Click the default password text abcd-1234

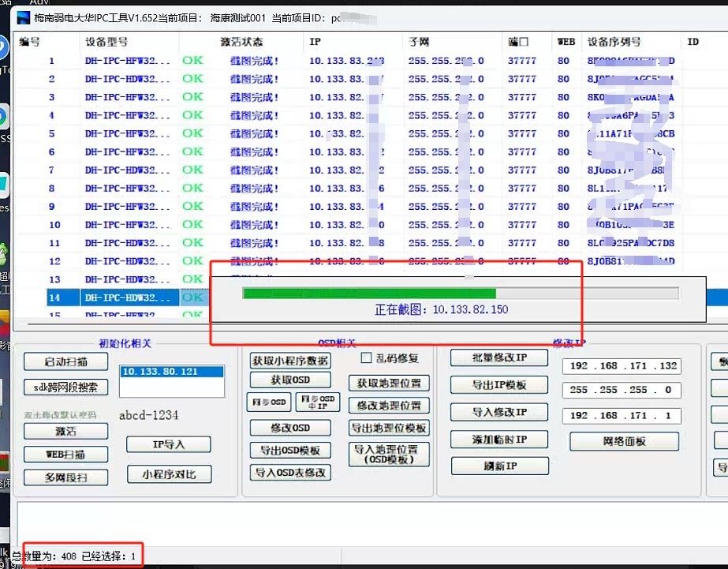[x=148, y=415]
